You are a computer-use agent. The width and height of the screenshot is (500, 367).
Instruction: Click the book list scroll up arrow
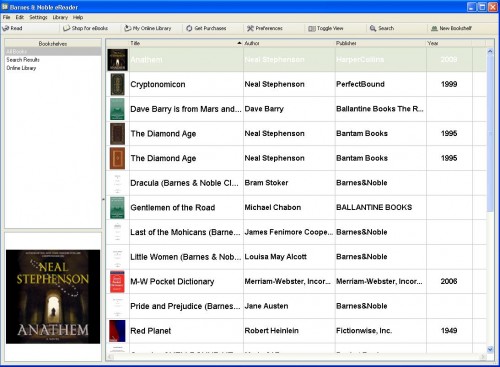(x=490, y=52)
